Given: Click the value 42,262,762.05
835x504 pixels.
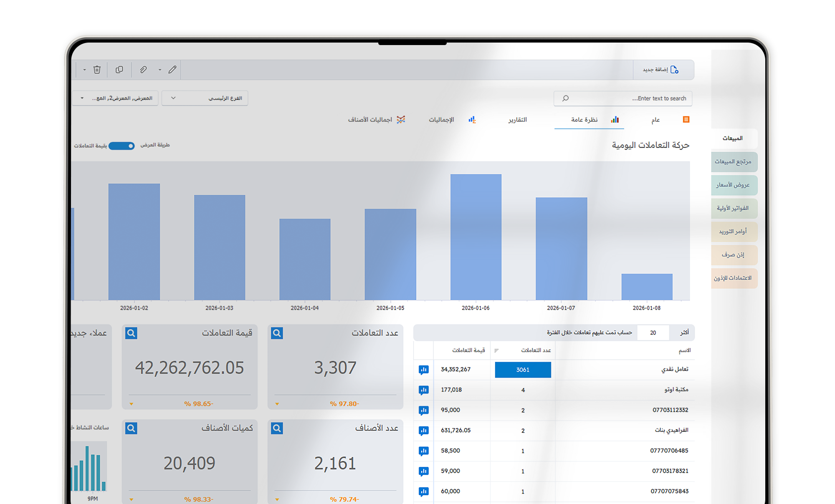Looking at the screenshot, I should [x=190, y=368].
